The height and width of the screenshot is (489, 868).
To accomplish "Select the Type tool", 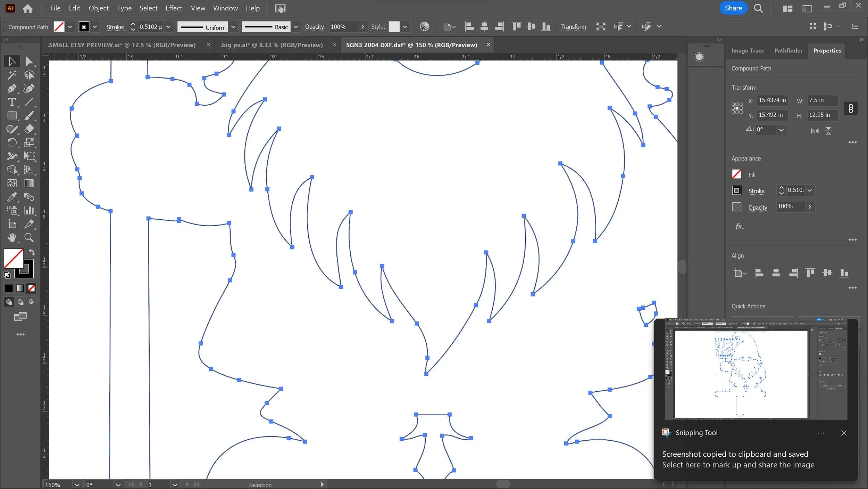I will (x=11, y=102).
